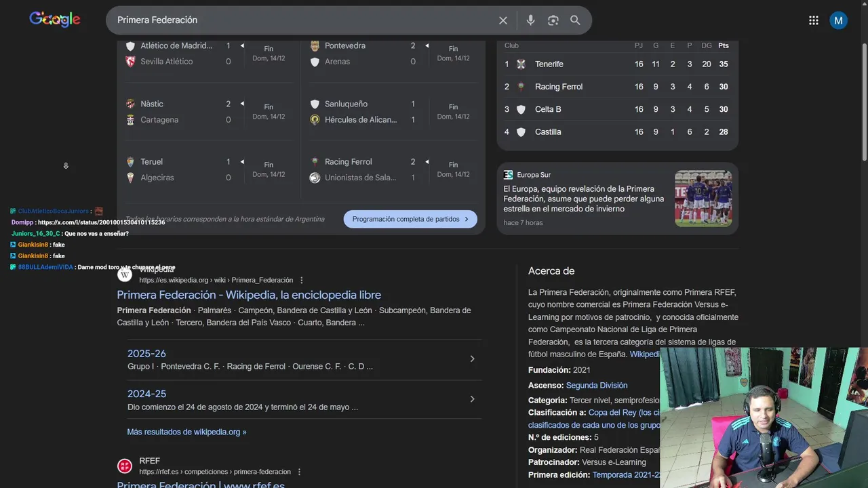The image size is (868, 488).
Task: Expand the 2025-26 sublink chevron
Action: click(473, 359)
